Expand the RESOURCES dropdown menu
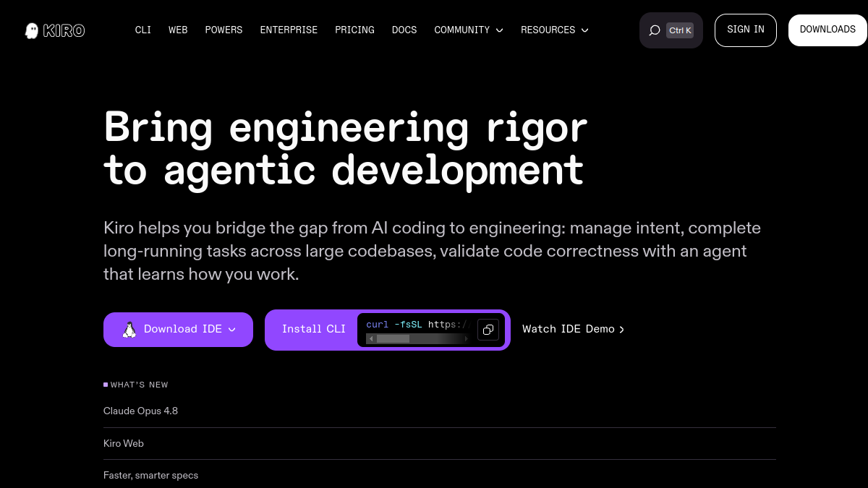This screenshot has width=868, height=488. (555, 30)
